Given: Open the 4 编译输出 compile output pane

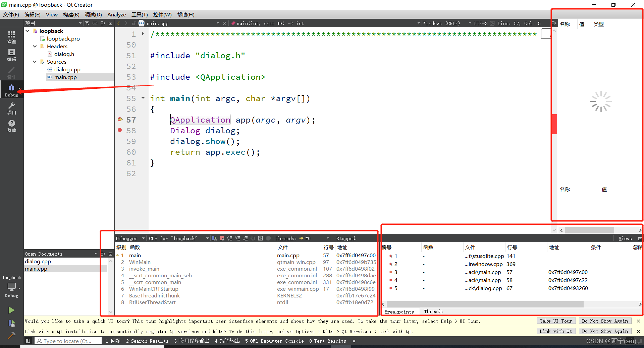Looking at the screenshot, I should pyautogui.click(x=227, y=341).
